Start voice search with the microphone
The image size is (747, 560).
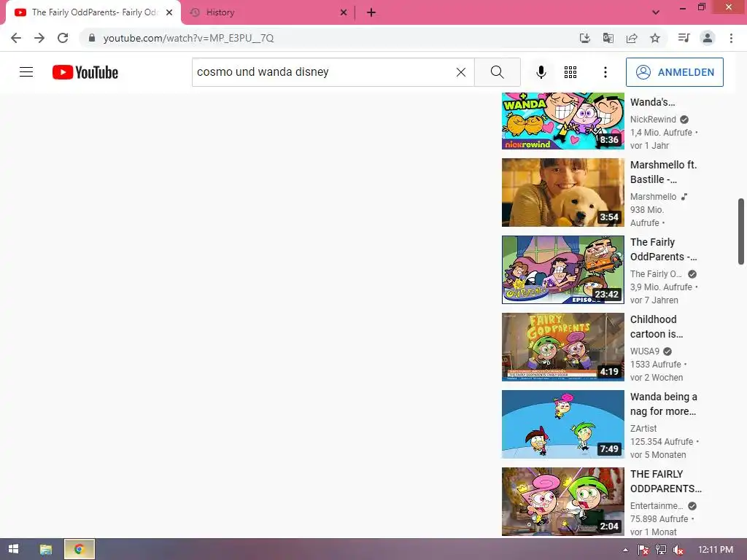click(541, 72)
